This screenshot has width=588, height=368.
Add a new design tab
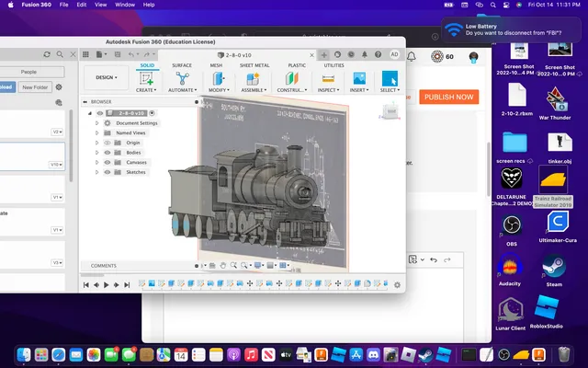[324, 55]
